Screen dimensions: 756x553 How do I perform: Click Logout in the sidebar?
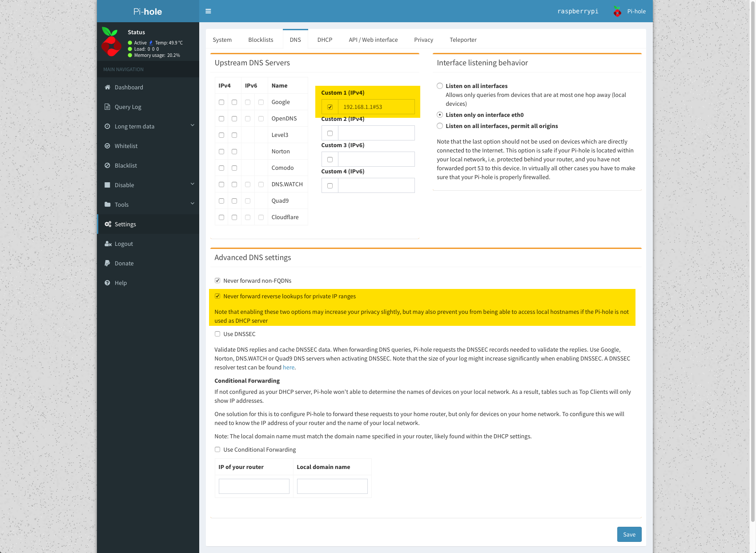coord(148,244)
